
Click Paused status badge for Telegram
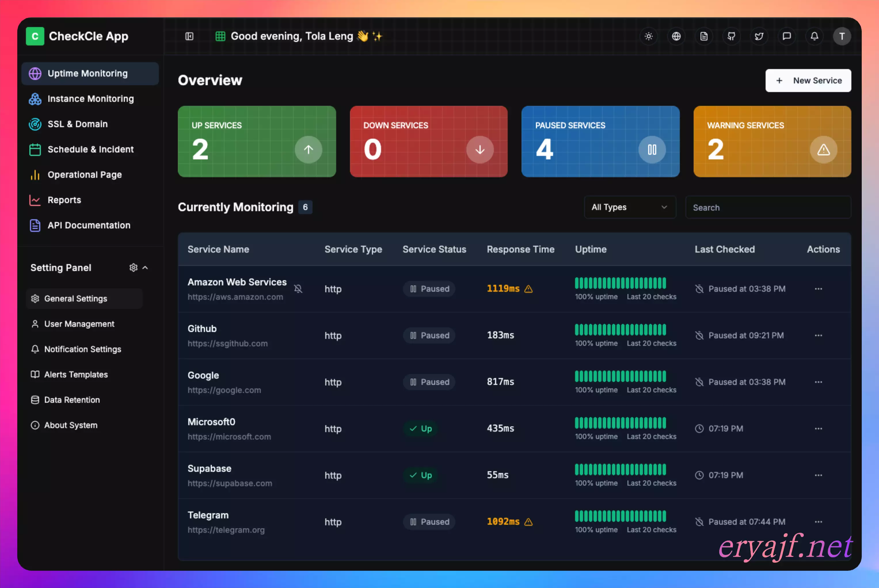[429, 522]
